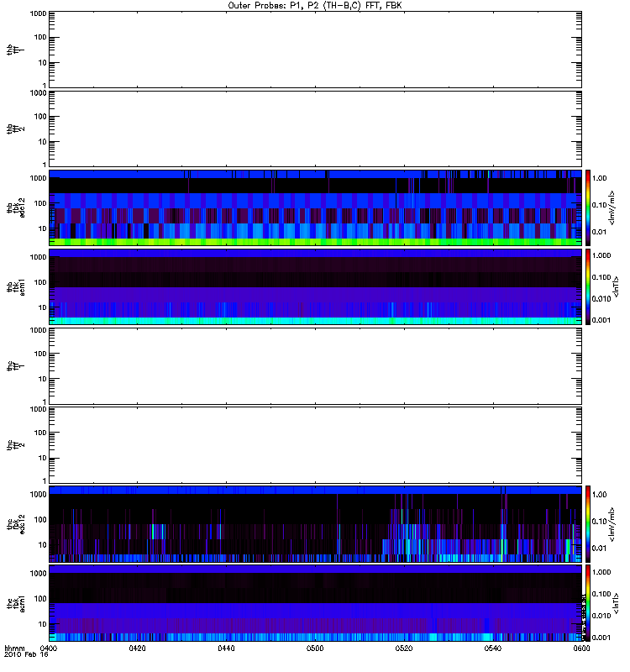630x672 pixels.
Task: Click the "0400" time axis label
Action: (x=49, y=648)
